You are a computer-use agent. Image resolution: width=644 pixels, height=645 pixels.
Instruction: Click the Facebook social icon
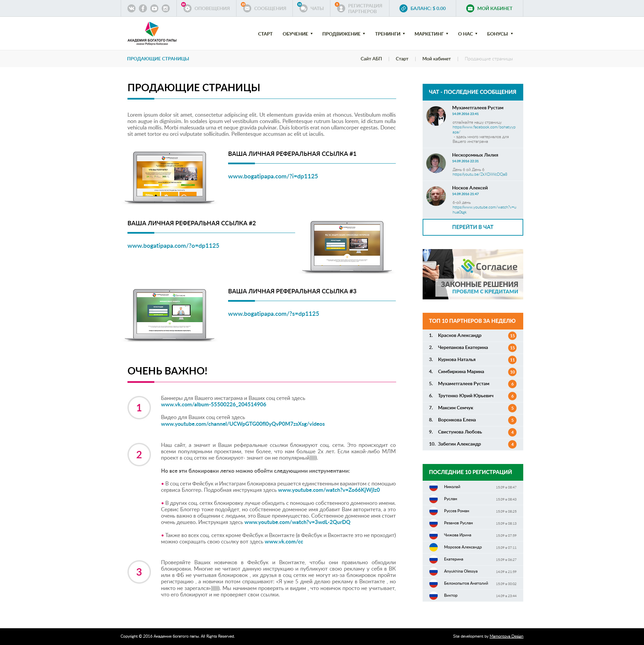coord(143,8)
